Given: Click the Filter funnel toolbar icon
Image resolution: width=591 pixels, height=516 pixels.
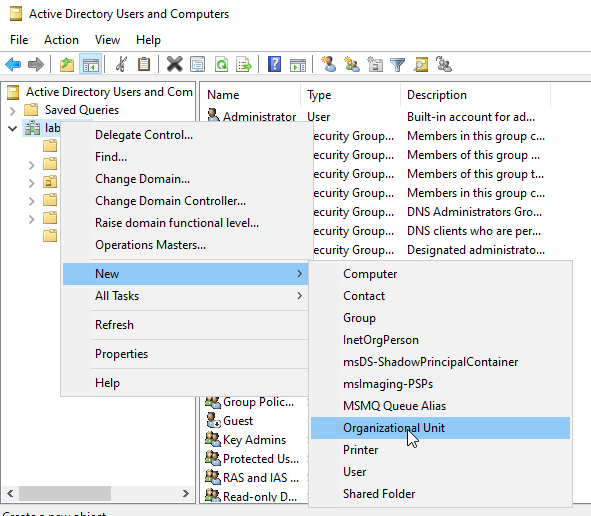Looking at the screenshot, I should click(x=397, y=65).
